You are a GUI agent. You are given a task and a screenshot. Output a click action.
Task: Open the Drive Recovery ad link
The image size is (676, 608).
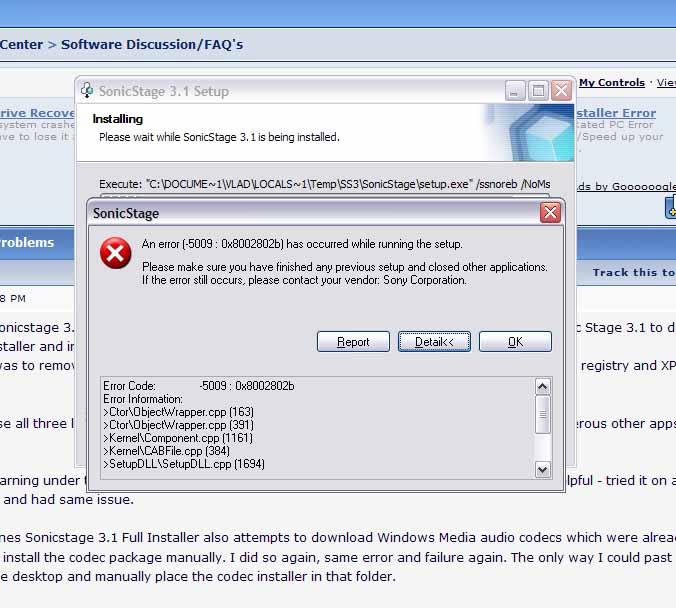click(37, 113)
